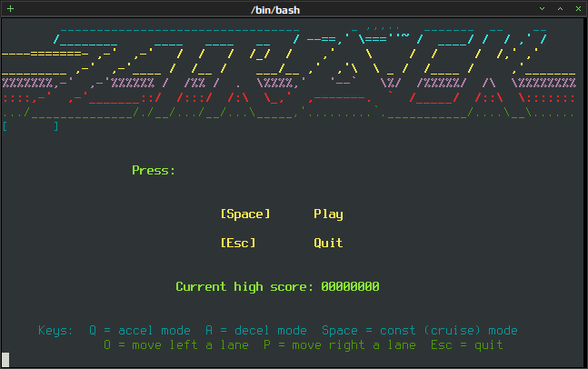Click the [Space] key label
588x369 pixels.
click(245, 214)
